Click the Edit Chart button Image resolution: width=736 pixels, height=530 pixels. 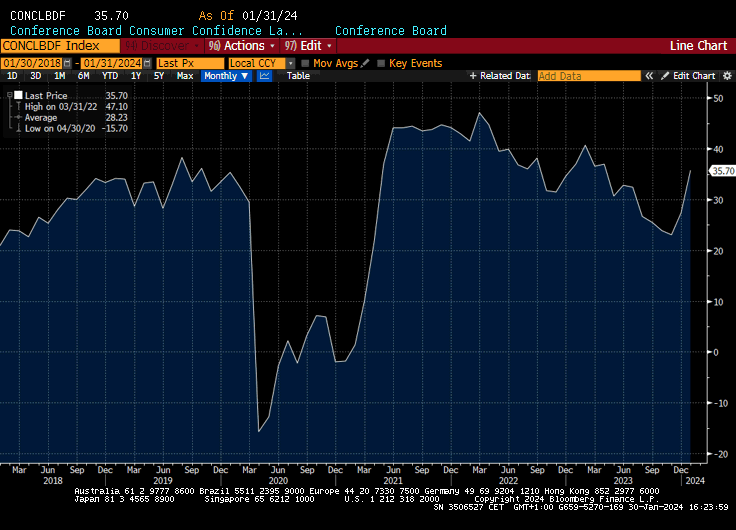click(x=689, y=76)
